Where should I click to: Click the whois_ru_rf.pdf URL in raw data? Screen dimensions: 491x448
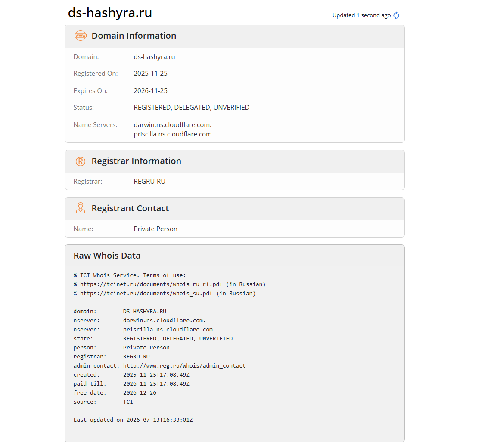pos(151,284)
